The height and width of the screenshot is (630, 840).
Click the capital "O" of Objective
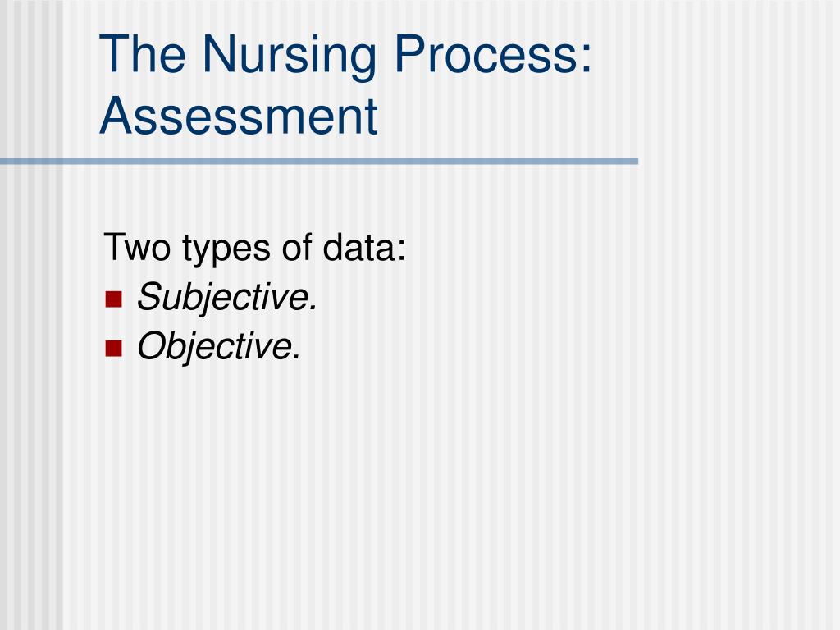[152, 345]
